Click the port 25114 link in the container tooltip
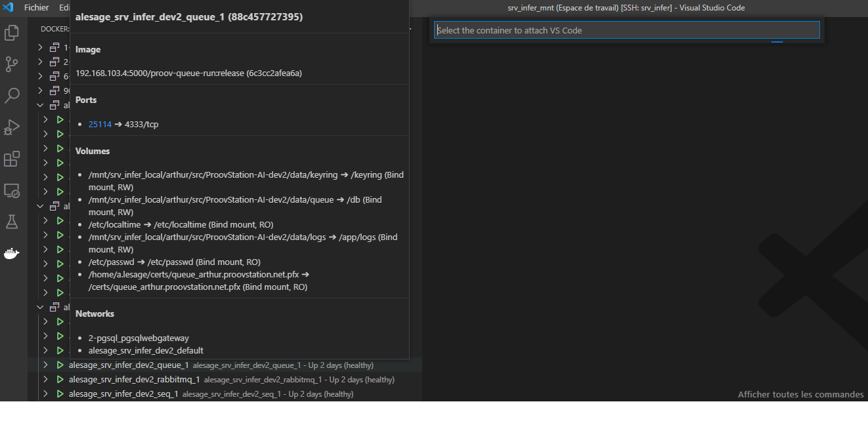Image resolution: width=868 pixels, height=425 pixels. 100,124
